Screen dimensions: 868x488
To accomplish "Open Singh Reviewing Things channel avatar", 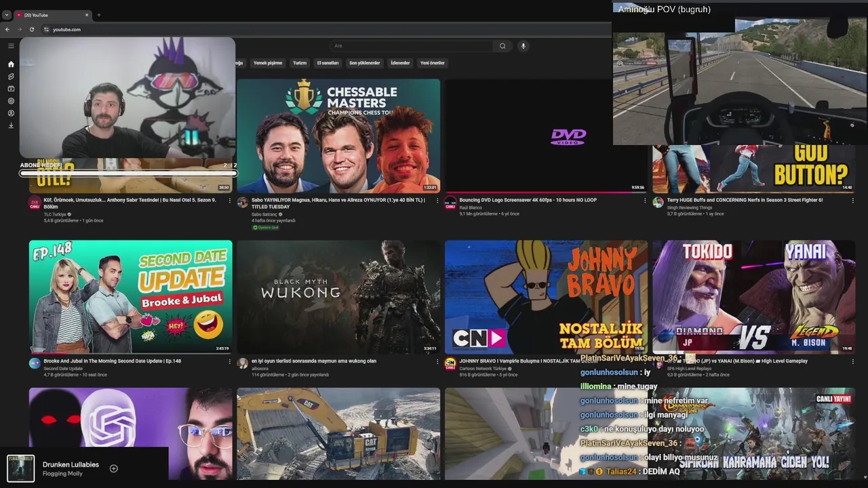I will 658,202.
